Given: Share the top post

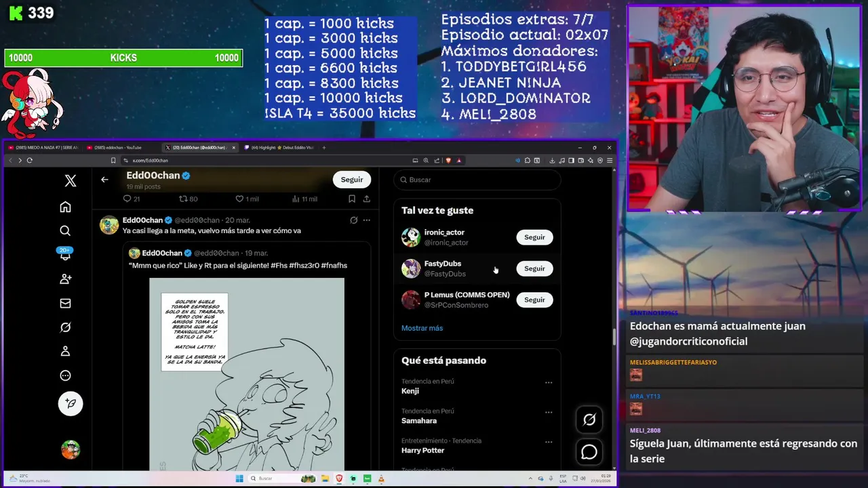Looking at the screenshot, I should tap(367, 199).
